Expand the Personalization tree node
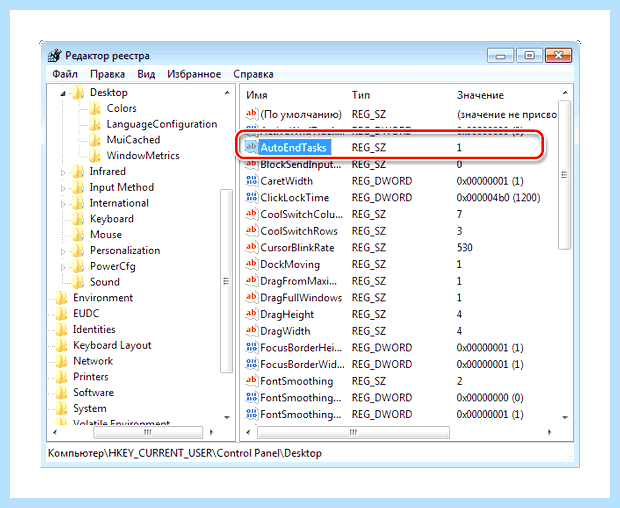Viewport: 620px width, 508px height. (x=63, y=251)
